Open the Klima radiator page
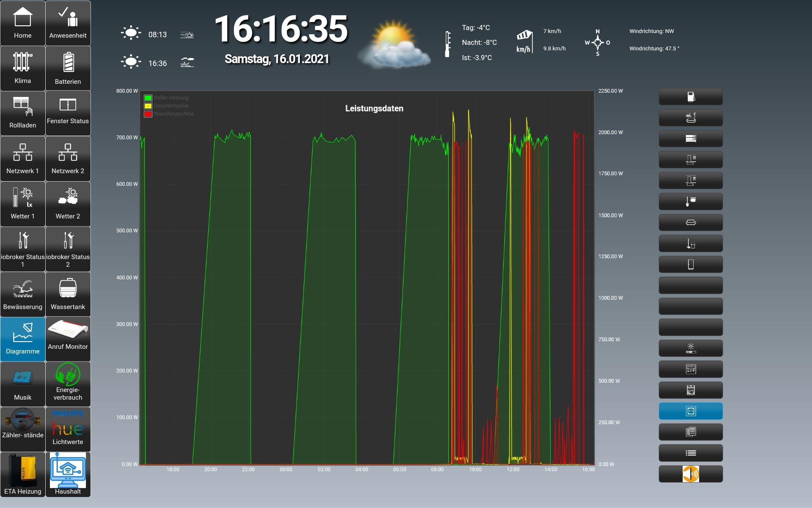The image size is (812, 508). (x=23, y=68)
